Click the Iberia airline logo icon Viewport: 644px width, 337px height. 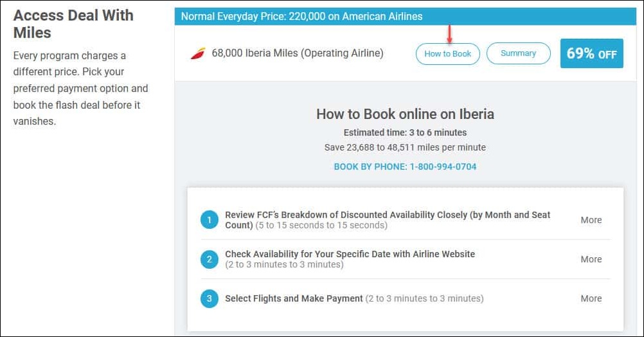point(197,54)
